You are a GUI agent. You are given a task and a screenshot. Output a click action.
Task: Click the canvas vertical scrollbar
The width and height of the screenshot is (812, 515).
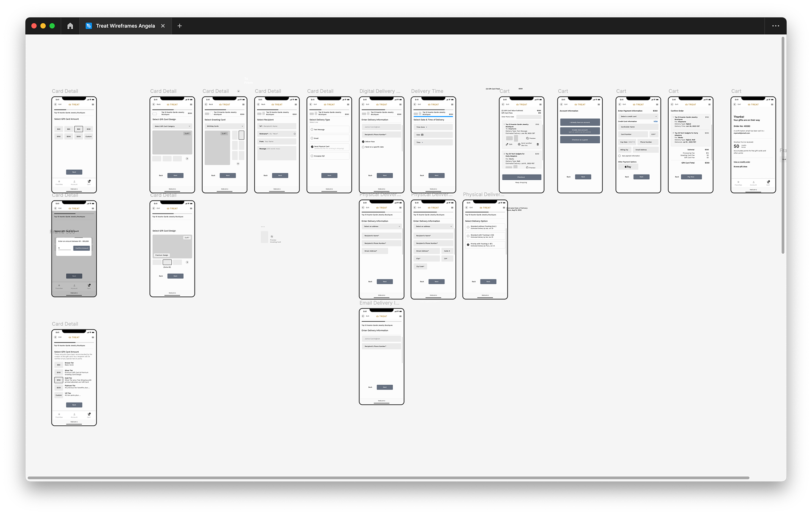pyautogui.click(x=783, y=145)
